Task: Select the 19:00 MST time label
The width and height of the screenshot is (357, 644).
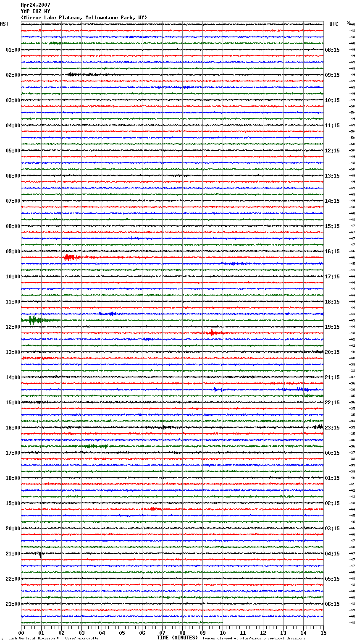Action: [13, 503]
